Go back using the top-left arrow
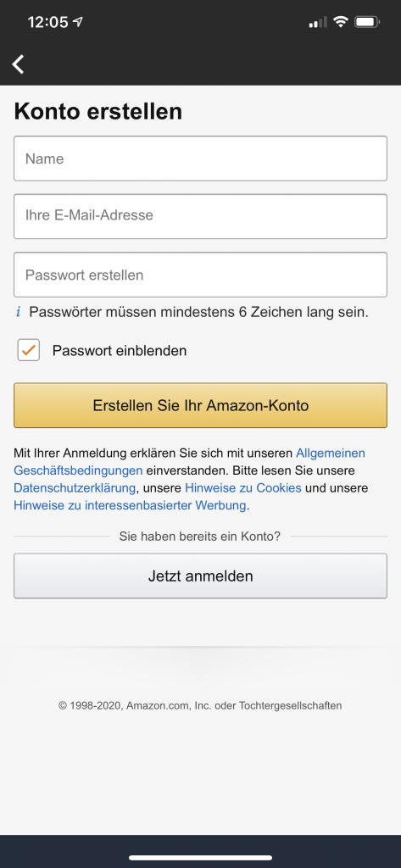 tap(19, 64)
